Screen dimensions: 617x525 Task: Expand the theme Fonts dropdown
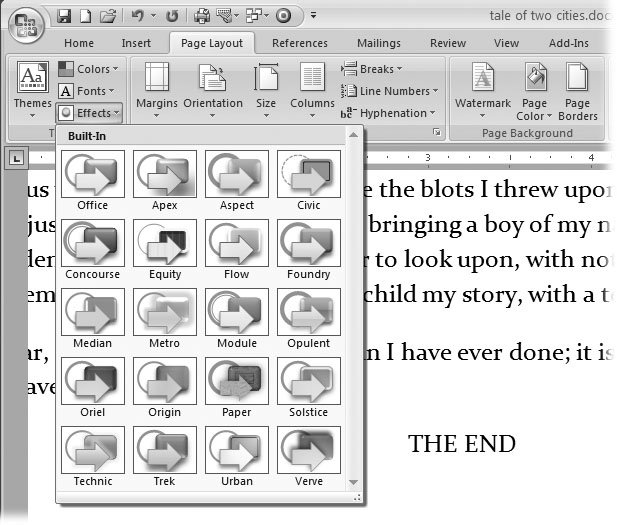pos(87,91)
